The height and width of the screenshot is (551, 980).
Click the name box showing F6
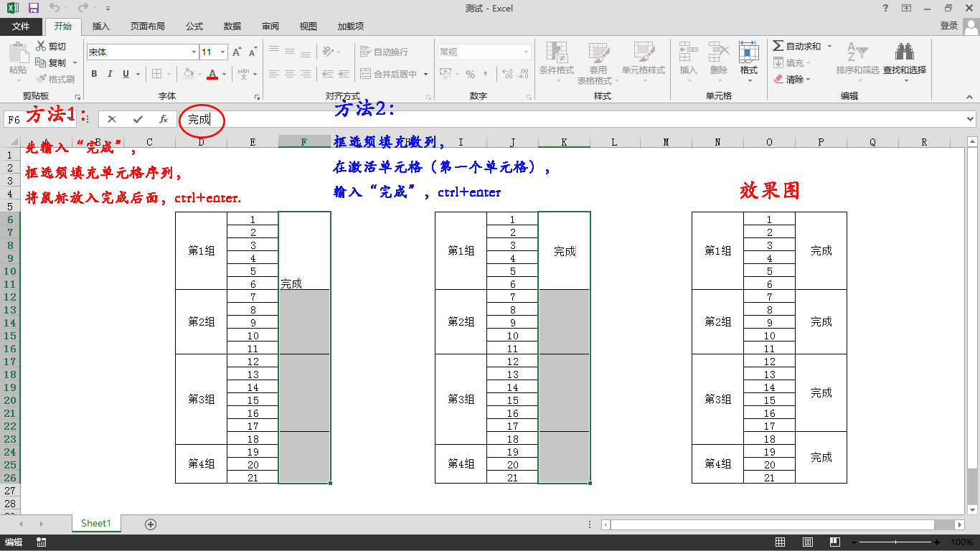(38, 119)
